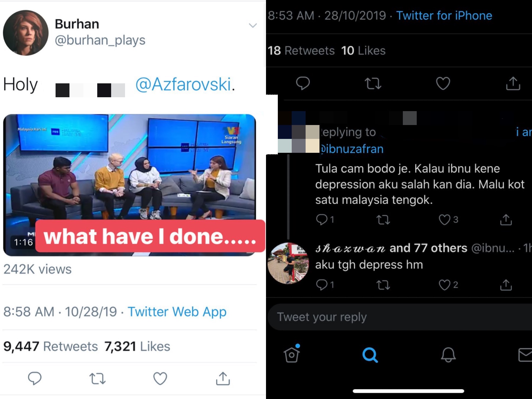The image size is (532, 399).
Task: Open tweet options chevron beside Burhan
Action: click(x=253, y=25)
